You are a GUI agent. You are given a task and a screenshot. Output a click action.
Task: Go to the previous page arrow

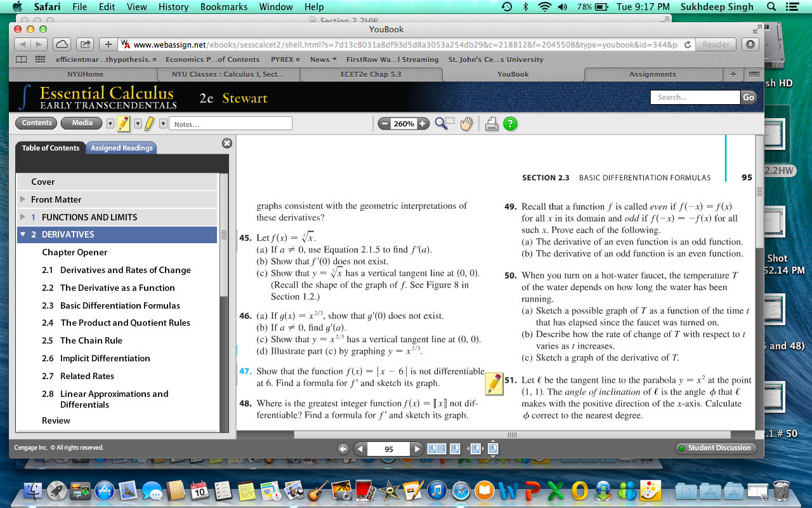pyautogui.click(x=360, y=449)
